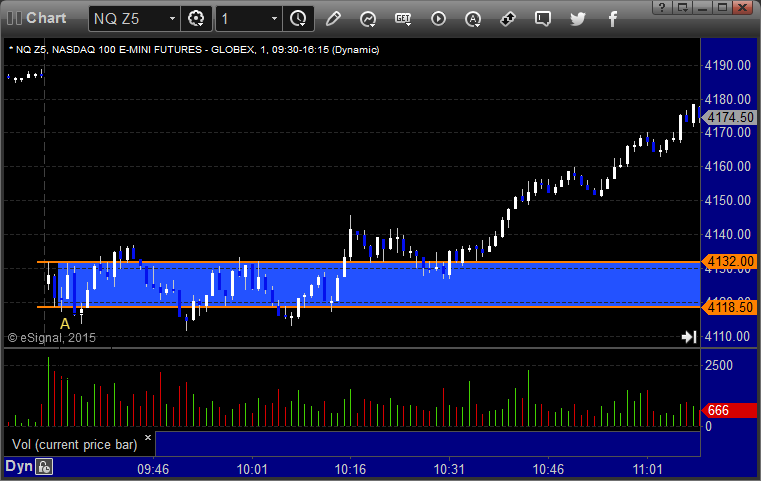
Task: Select the upper orange horizontal line
Action: tap(369, 262)
